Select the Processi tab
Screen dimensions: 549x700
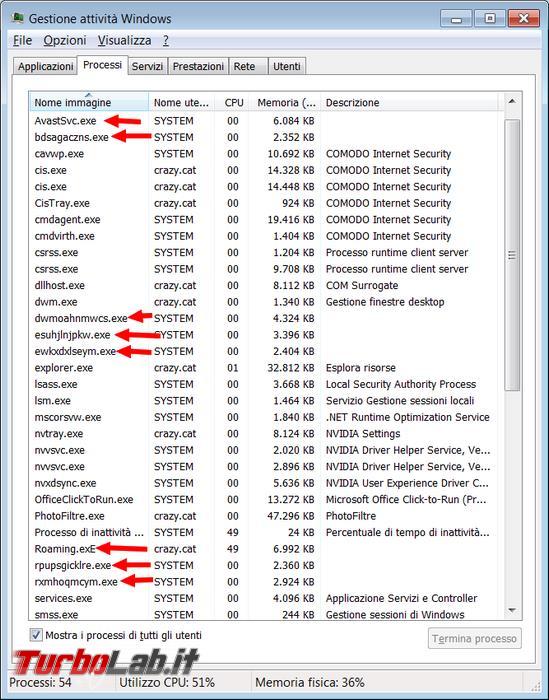103,65
